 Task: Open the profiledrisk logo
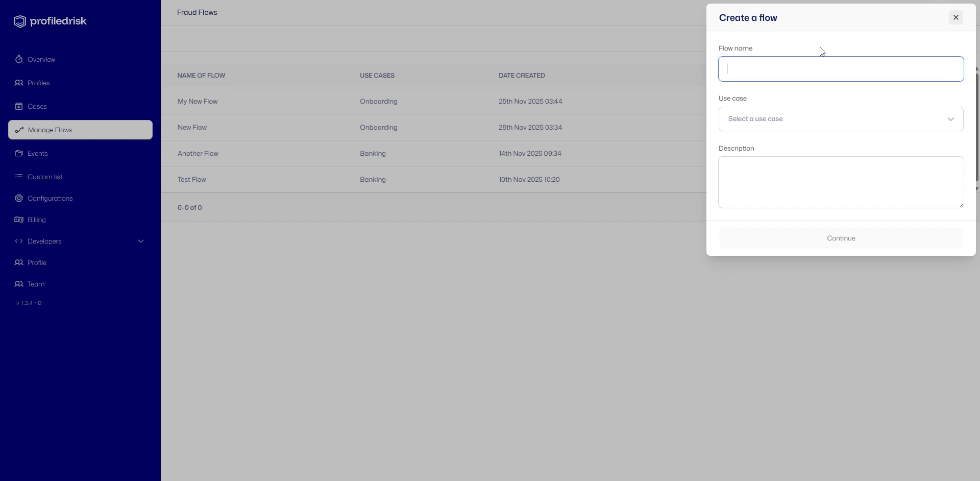tap(51, 21)
